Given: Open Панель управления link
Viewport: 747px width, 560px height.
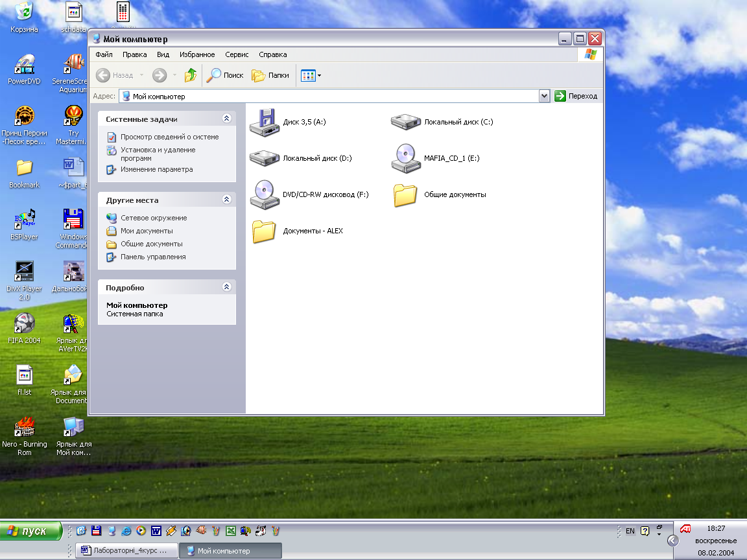Looking at the screenshot, I should (153, 257).
